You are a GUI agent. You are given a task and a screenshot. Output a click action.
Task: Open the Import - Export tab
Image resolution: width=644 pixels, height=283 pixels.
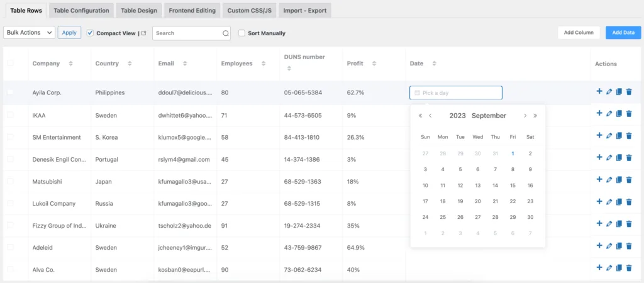click(x=305, y=11)
